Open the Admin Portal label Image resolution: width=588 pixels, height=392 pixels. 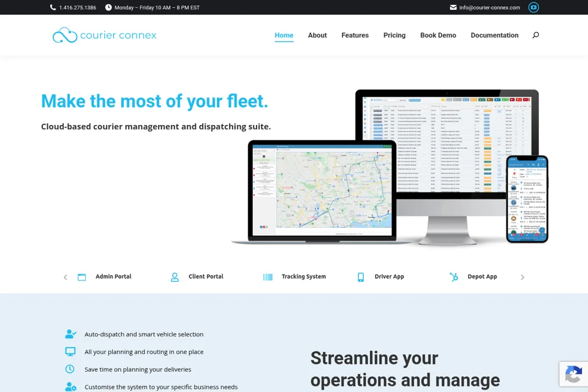coord(113,276)
